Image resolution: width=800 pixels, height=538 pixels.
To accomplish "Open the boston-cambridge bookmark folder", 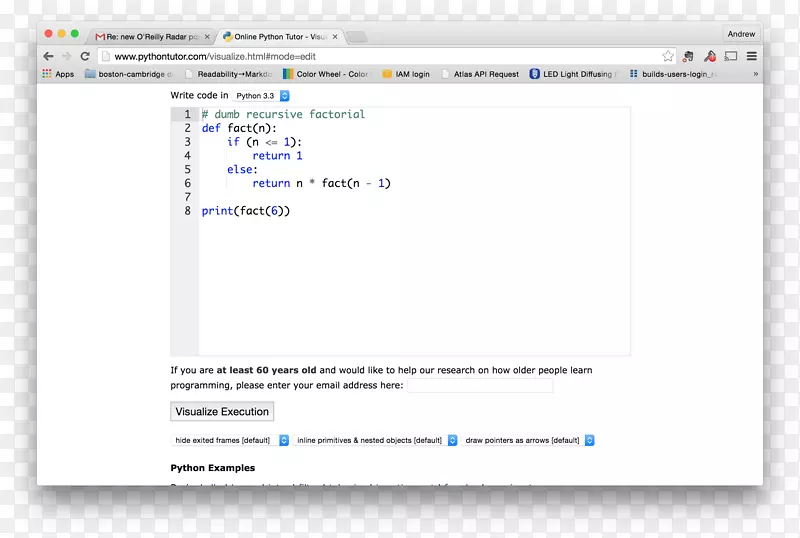I will point(128,74).
